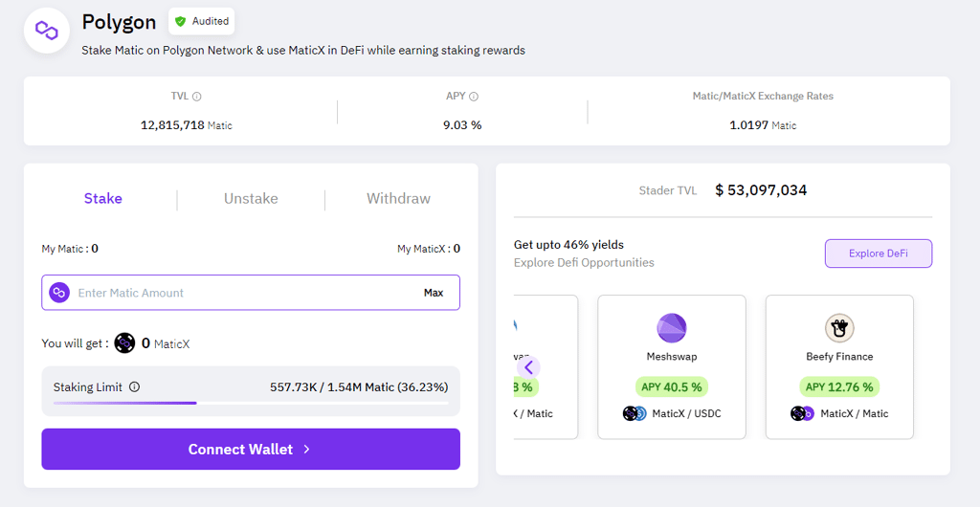Screen dimensions: 980x507
Task: Click the MaticX / USDC pair icon
Action: 635,413
